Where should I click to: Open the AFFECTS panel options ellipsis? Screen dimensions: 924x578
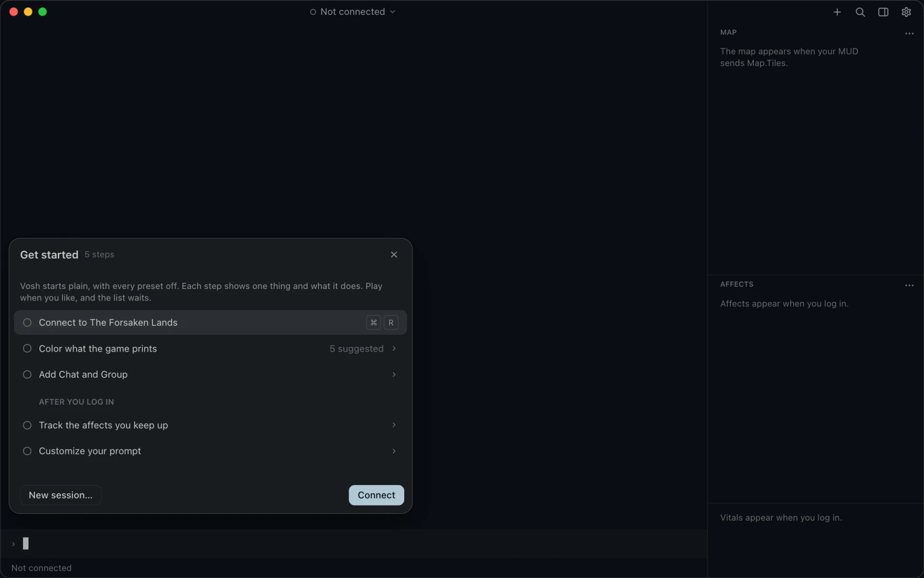[x=909, y=285]
